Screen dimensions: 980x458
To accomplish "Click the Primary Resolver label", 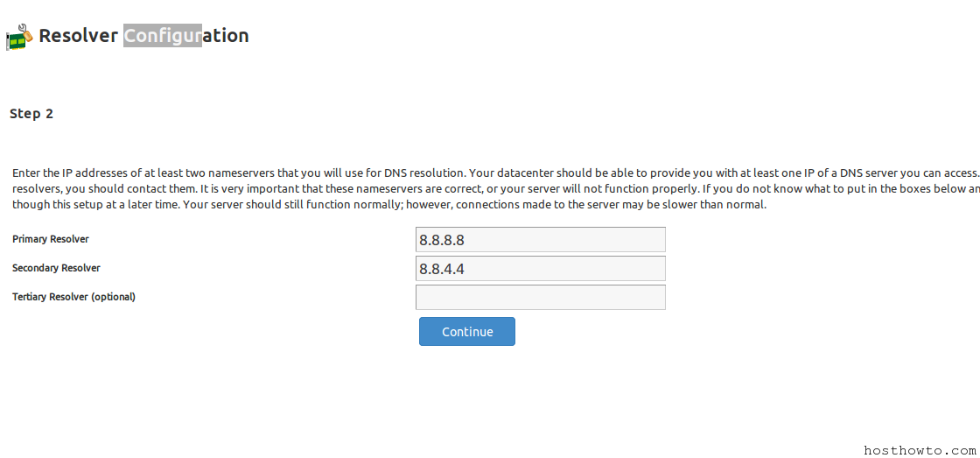I will [x=51, y=239].
